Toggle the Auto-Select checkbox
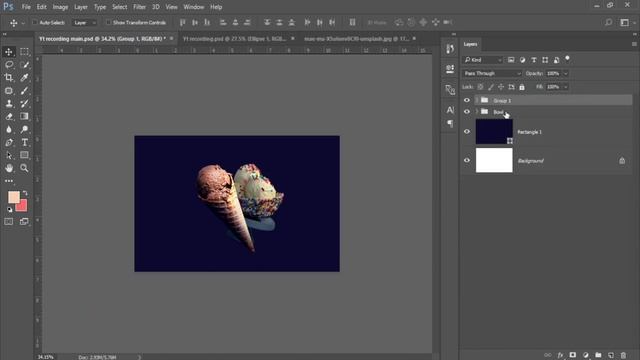640x360 pixels. click(35, 22)
